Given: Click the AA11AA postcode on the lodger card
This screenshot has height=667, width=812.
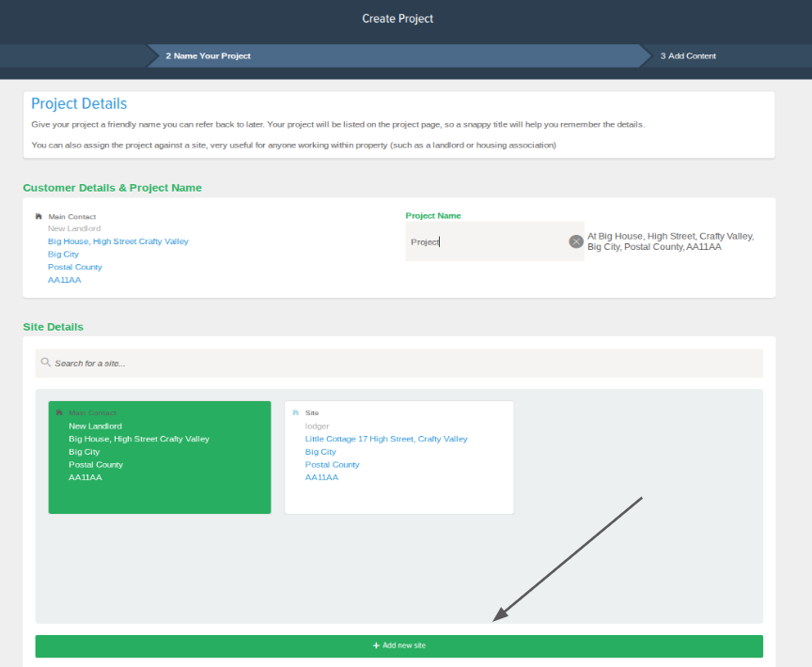Looking at the screenshot, I should [x=321, y=477].
